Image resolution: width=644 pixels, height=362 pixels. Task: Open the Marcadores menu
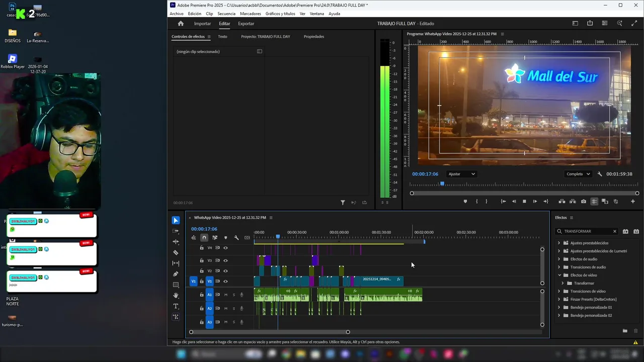[251, 14]
